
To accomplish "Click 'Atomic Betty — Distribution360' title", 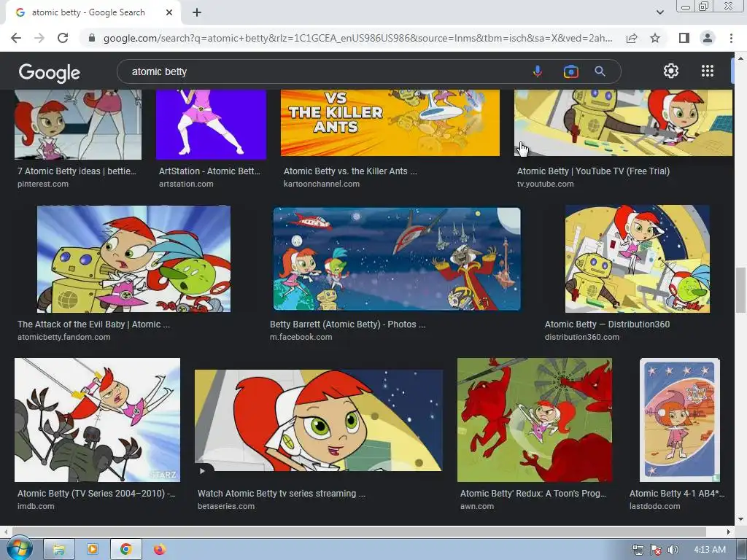I will coord(608,324).
